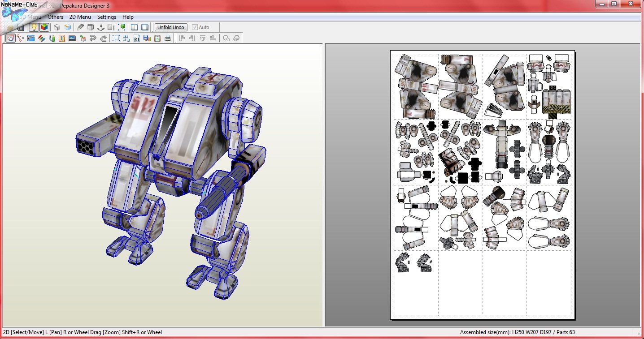This screenshot has height=339, width=644.
Task: Click the align left toolbar button
Action: [x=182, y=39]
